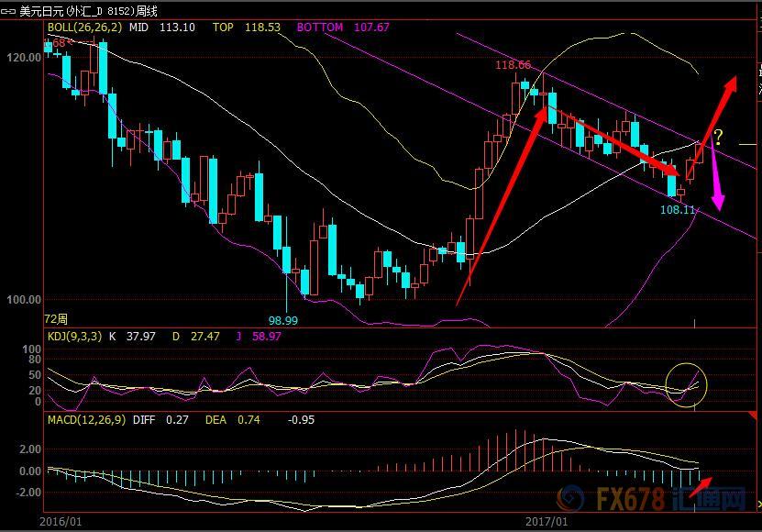
Task: Open KDJ(9,3,3) indicator parameters label
Action: click(74, 336)
